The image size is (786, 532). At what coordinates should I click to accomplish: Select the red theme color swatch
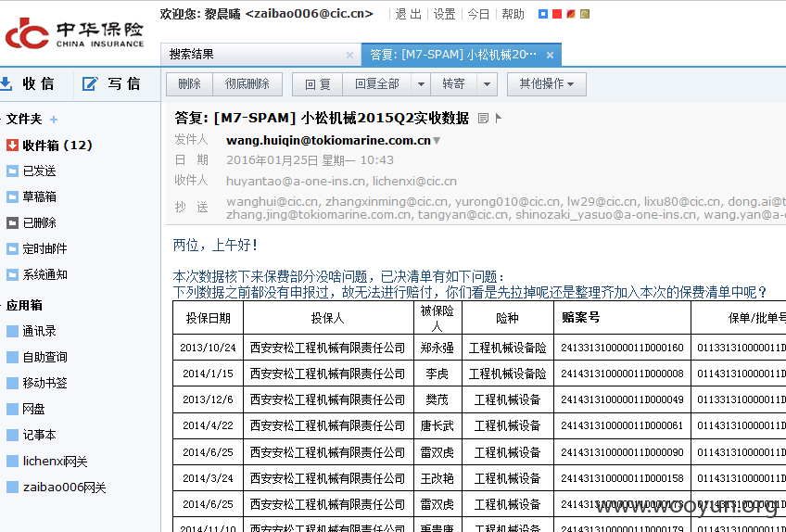pos(556,14)
